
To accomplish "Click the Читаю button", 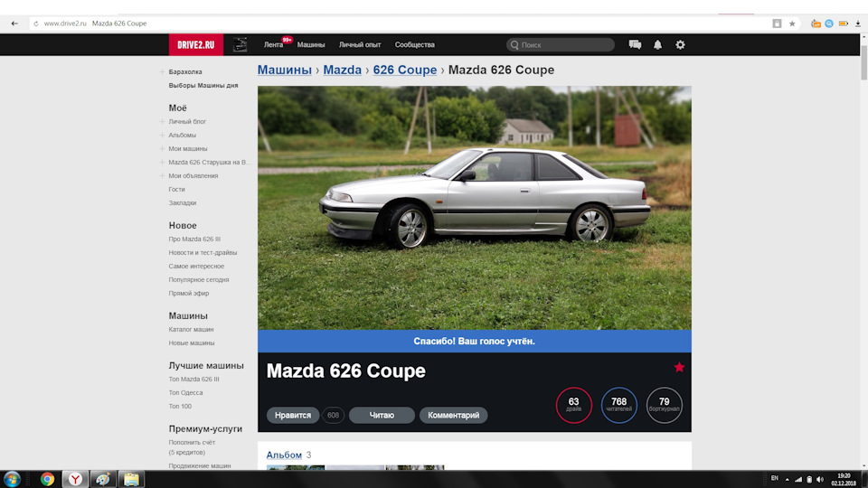I will (x=382, y=415).
